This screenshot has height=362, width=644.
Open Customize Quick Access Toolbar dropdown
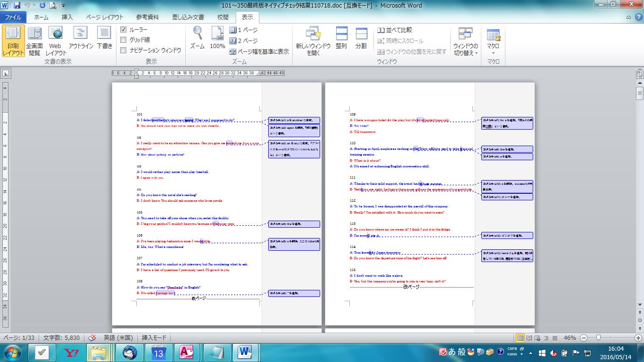point(64,6)
